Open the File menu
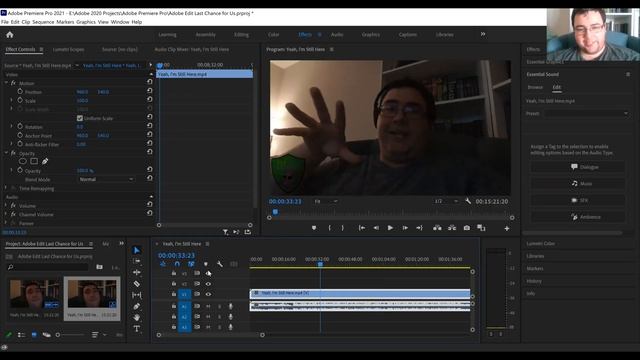640x360 pixels. tap(5, 22)
